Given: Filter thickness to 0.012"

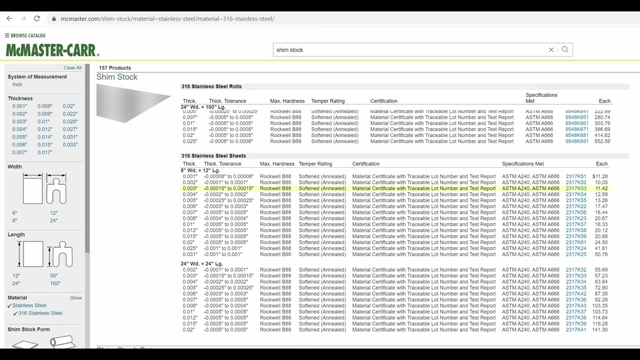Looking at the screenshot, I should click(x=45, y=129).
